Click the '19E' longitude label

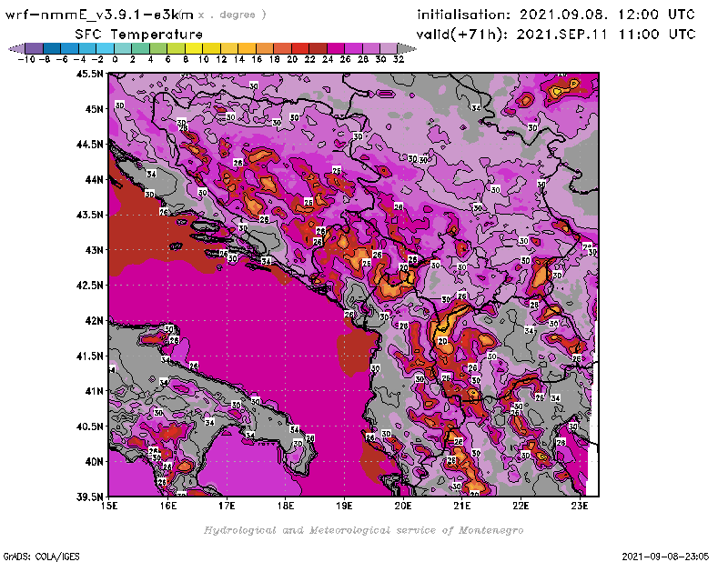pos(345,506)
